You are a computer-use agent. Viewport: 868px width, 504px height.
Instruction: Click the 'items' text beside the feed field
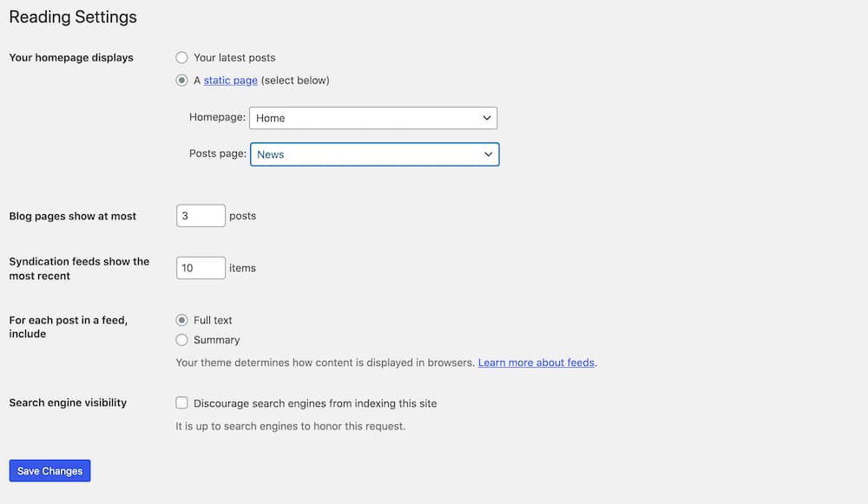pyautogui.click(x=242, y=267)
